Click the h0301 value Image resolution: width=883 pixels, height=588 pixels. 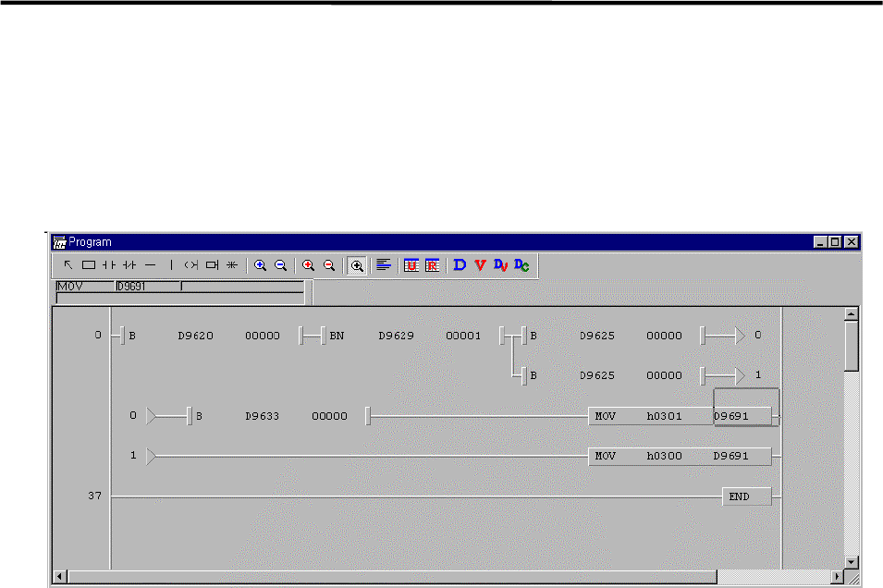664,416
